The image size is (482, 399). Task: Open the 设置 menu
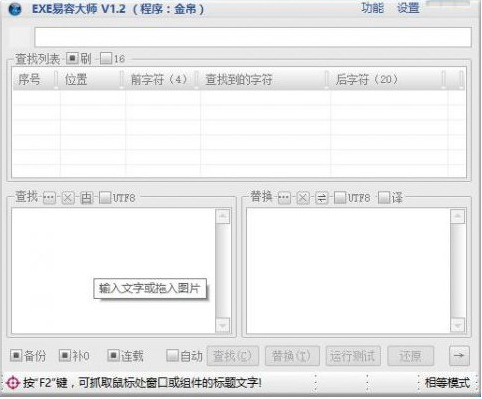(408, 8)
